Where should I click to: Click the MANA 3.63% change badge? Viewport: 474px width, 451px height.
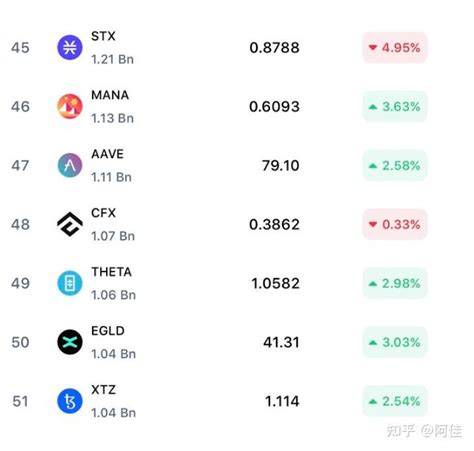tap(395, 107)
